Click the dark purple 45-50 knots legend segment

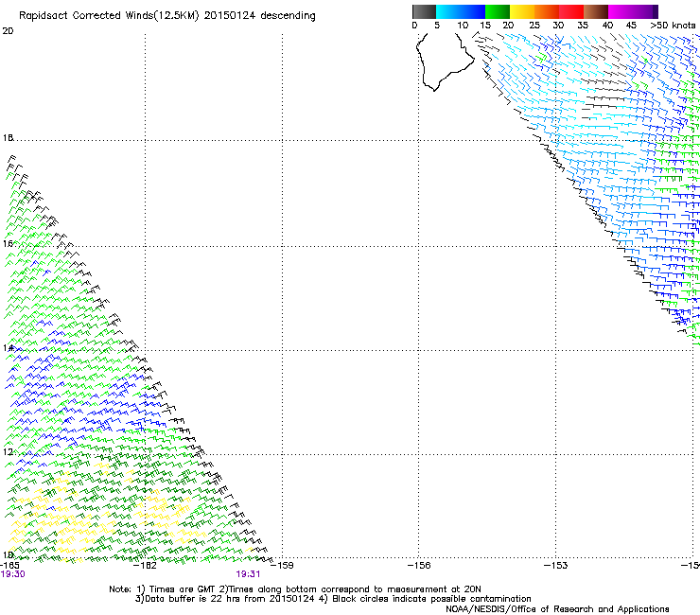coord(645,11)
